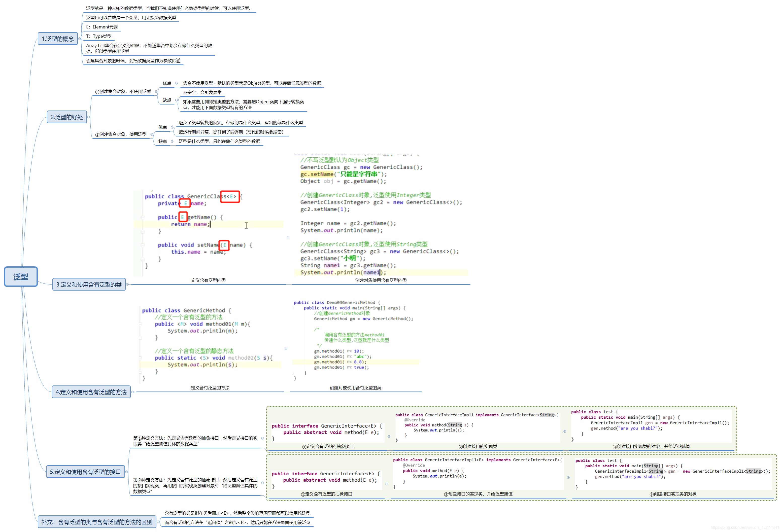Collapse the 优点 circle under 使用泛型

pos(172,127)
